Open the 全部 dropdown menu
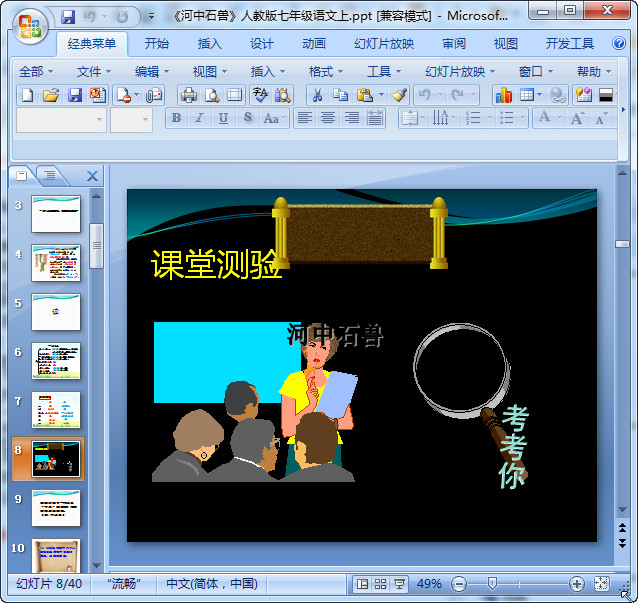 tap(36, 72)
